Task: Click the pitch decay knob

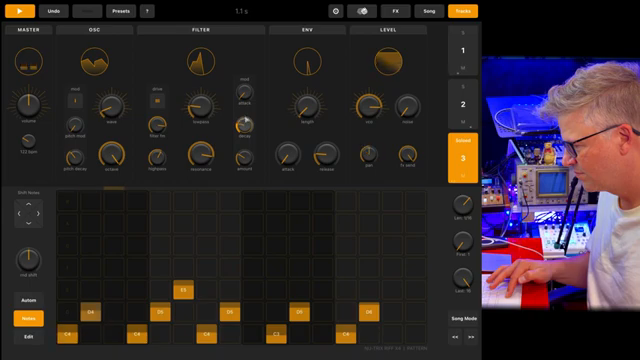Action: tap(75, 158)
